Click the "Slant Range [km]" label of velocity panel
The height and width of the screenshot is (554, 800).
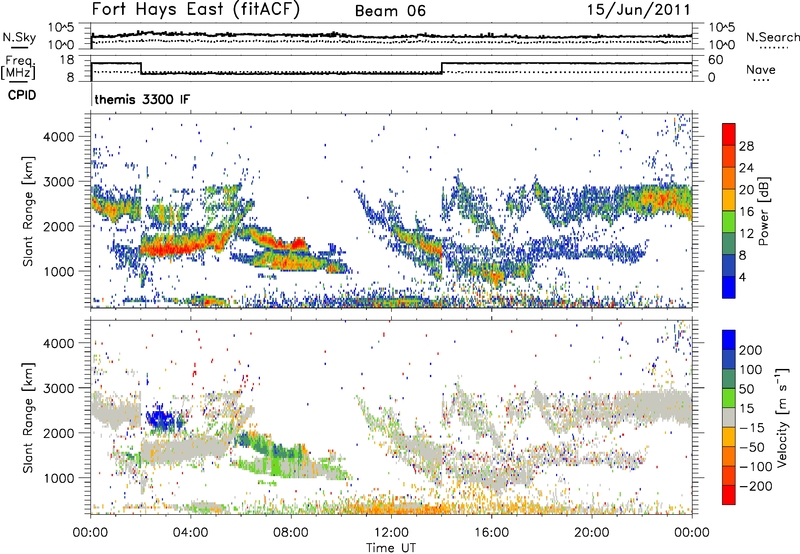(28, 418)
